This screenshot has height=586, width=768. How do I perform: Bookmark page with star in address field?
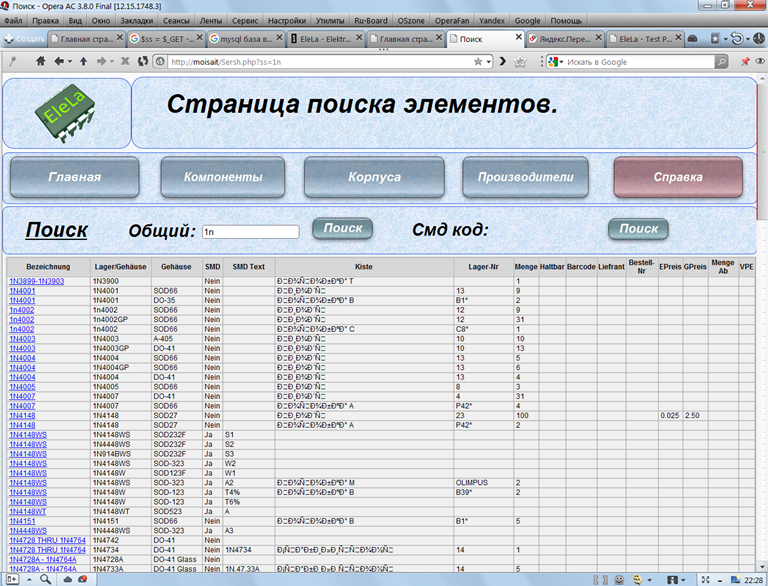click(x=478, y=62)
